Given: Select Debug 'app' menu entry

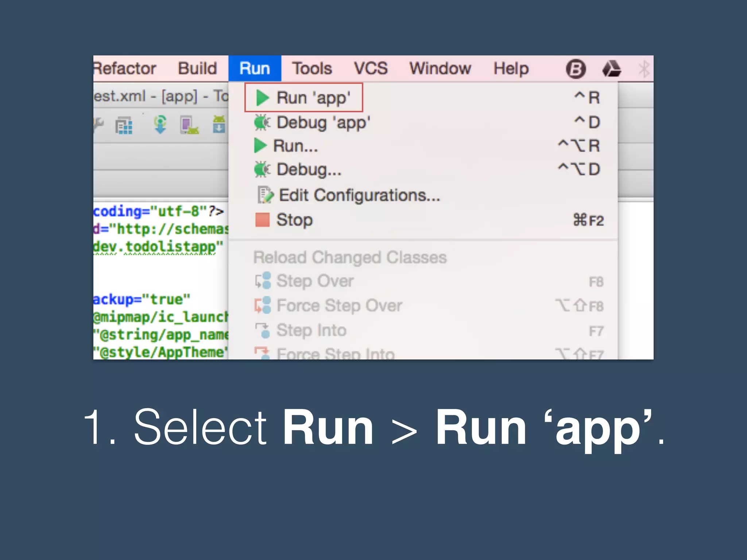Looking at the screenshot, I should click(x=423, y=122).
